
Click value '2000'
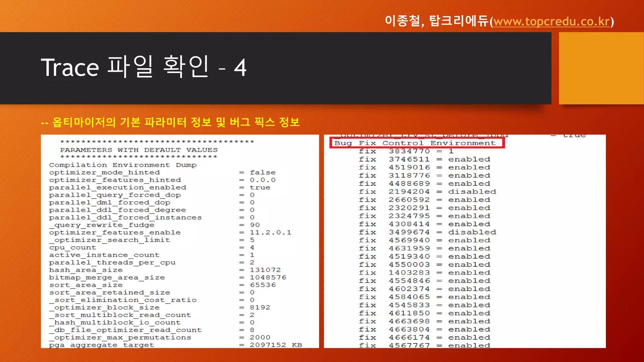click(260, 338)
